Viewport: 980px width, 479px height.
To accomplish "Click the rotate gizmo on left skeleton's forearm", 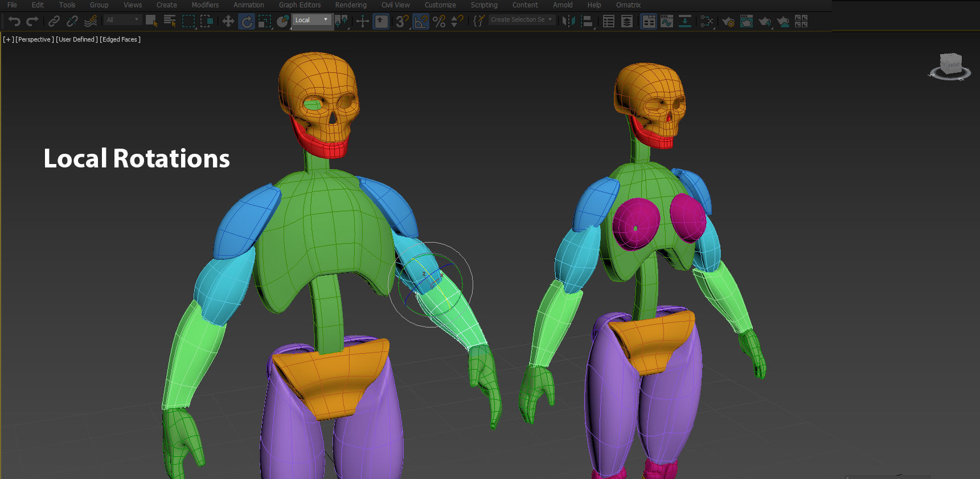I will click(x=430, y=284).
